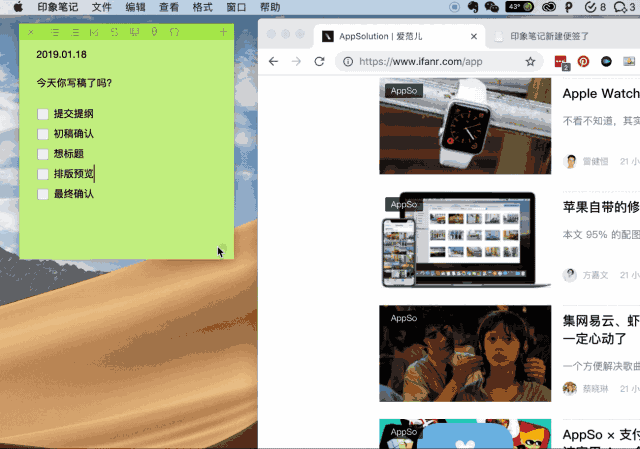The image size is (640, 449).
Task: Apply bulleted list in the sticky note toolbar
Action: coord(55,32)
